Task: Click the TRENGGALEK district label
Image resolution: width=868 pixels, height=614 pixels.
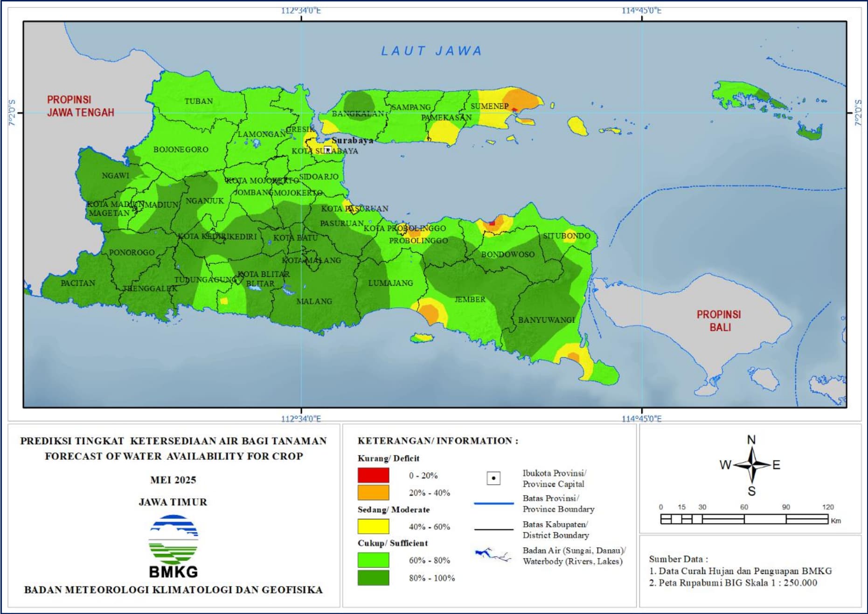Action: [x=150, y=289]
